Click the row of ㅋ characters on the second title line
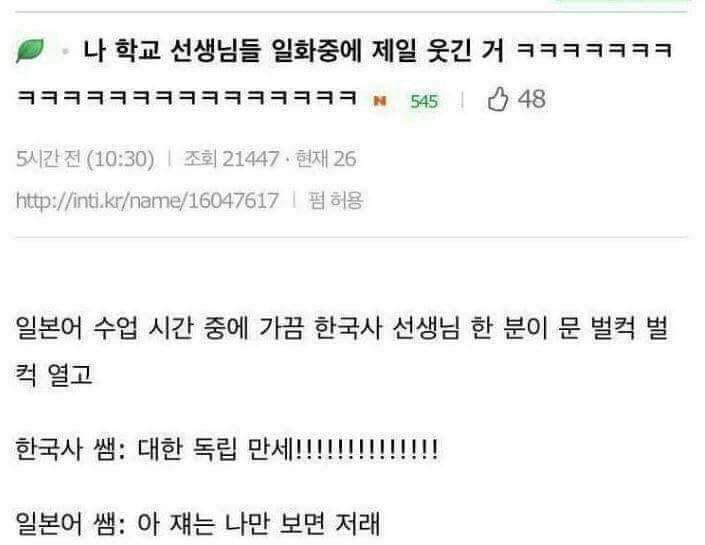The width and height of the screenshot is (705, 545). (187, 98)
